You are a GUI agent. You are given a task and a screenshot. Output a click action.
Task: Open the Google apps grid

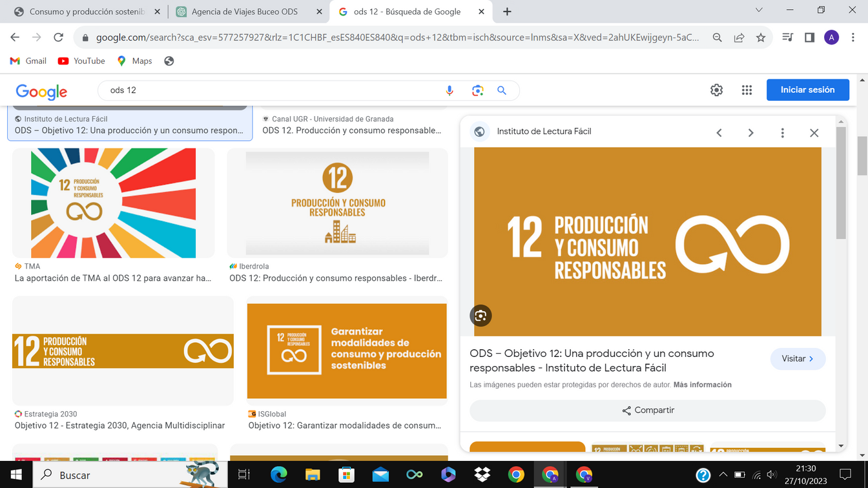pos(747,90)
